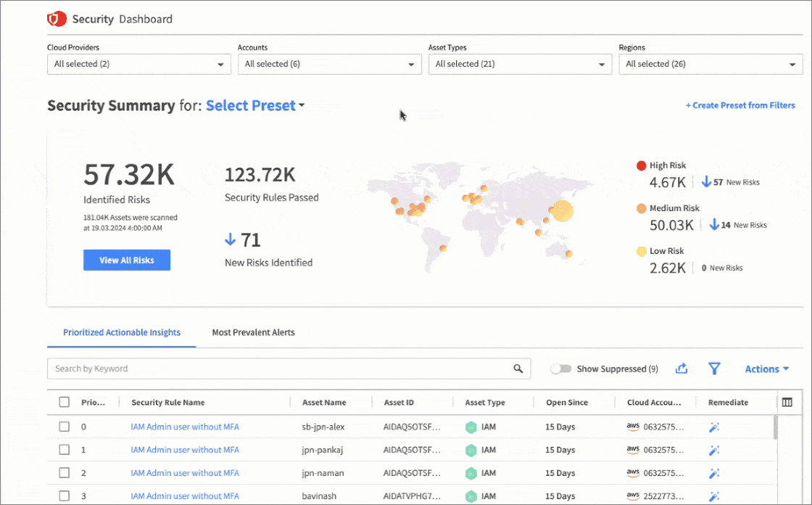Click AWS logo in jpn-naman row

(x=633, y=473)
